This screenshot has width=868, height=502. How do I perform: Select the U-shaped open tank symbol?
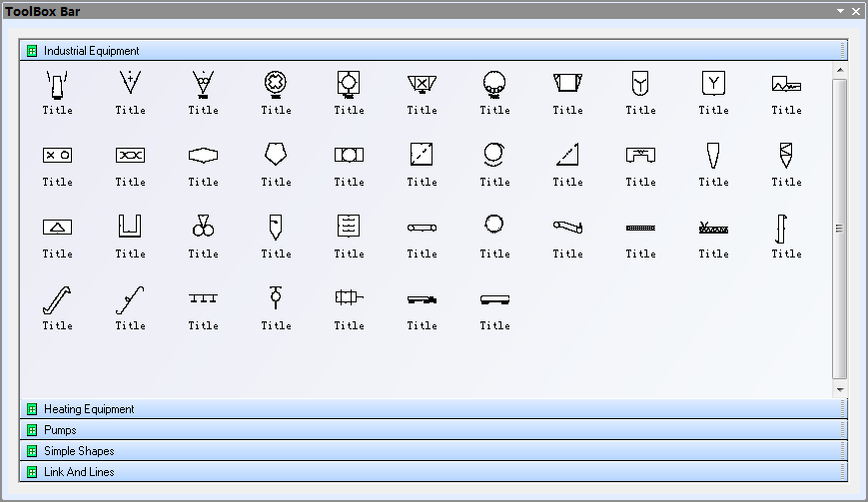click(130, 226)
